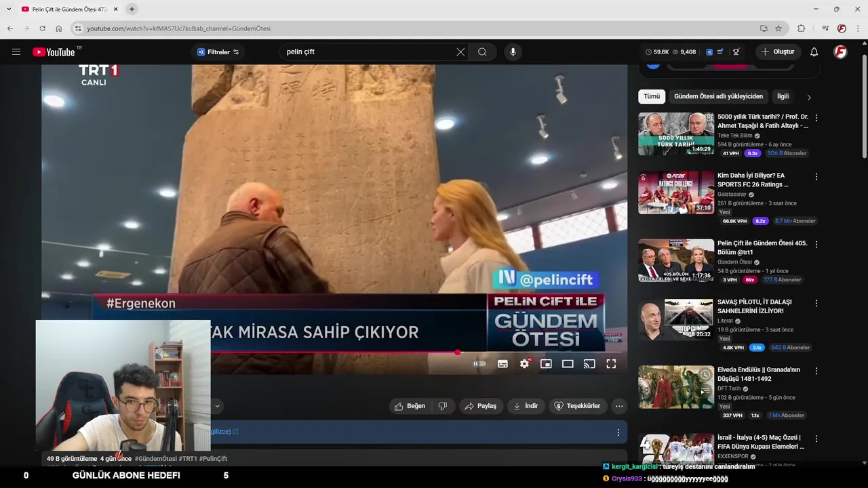Open the trophy achievements icon in header
Viewport: 868px width, 488px height.
(x=736, y=52)
